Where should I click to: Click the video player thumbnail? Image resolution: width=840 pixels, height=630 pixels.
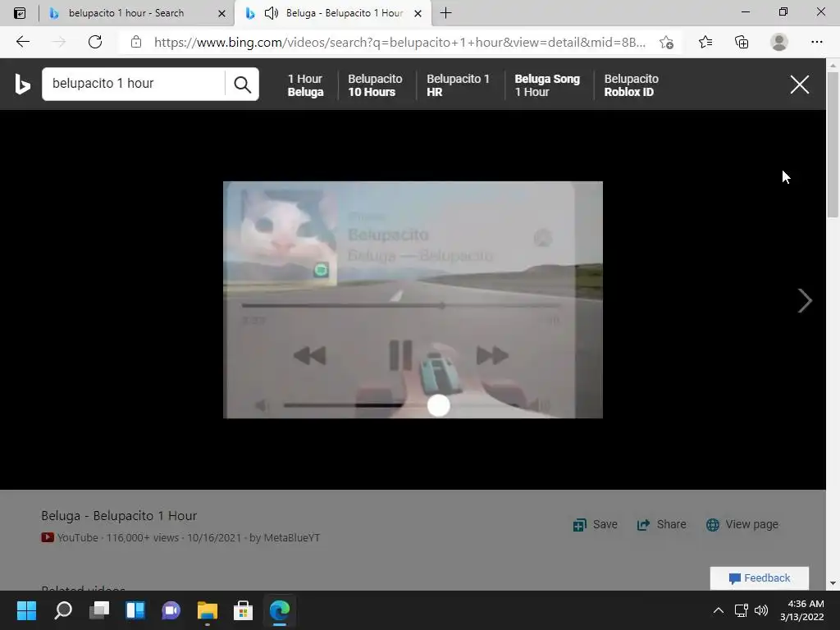[413, 299]
